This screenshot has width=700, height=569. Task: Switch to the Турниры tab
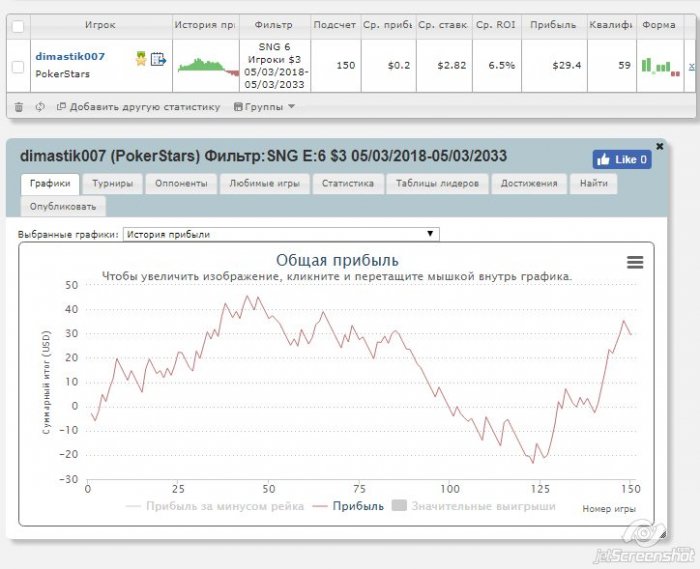point(112,183)
